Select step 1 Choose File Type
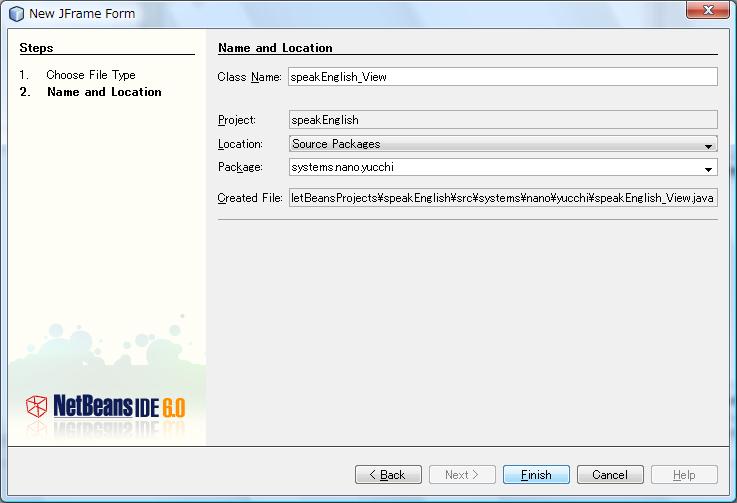This screenshot has width=737, height=503. [x=90, y=75]
